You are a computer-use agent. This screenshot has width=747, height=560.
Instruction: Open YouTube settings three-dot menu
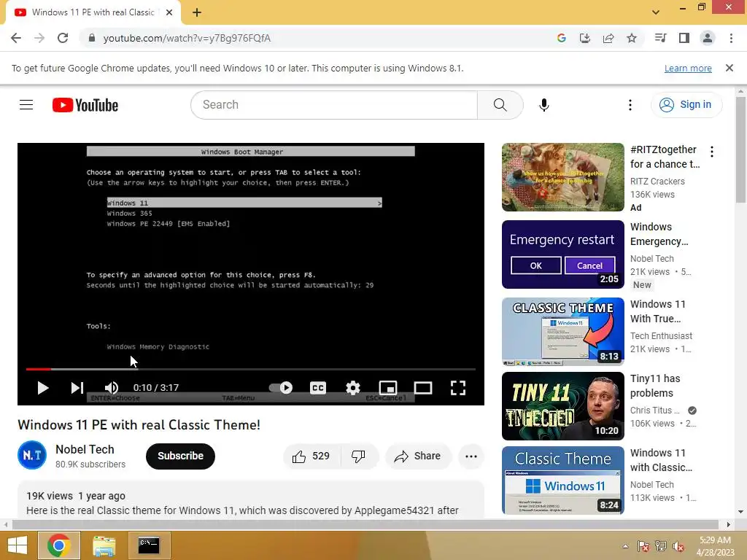(630, 105)
